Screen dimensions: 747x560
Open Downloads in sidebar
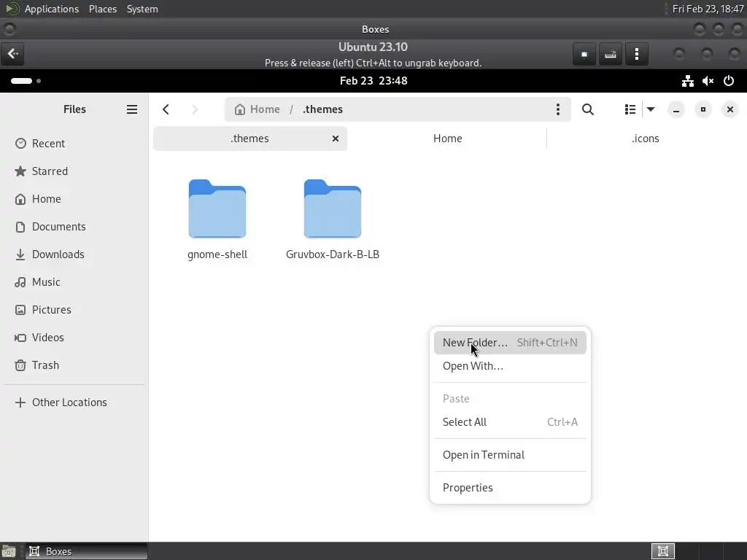(74, 254)
